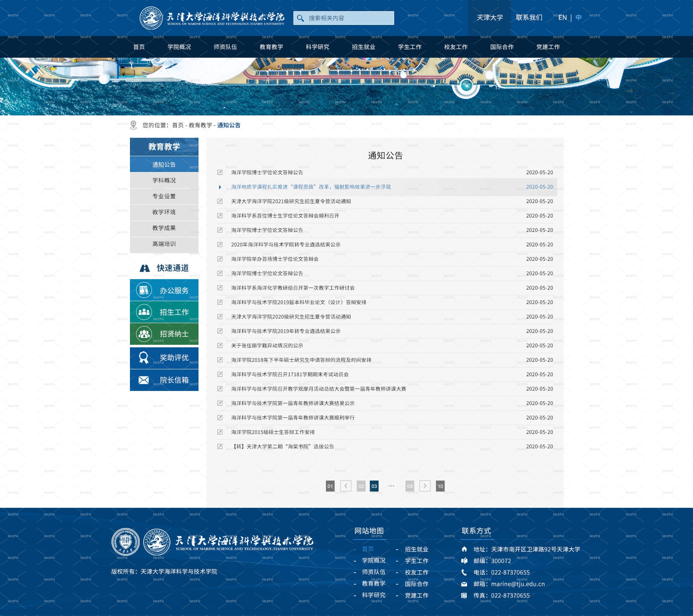The height and width of the screenshot is (616, 693).
Task: Click the school logo emblem in header
Action: click(151, 18)
